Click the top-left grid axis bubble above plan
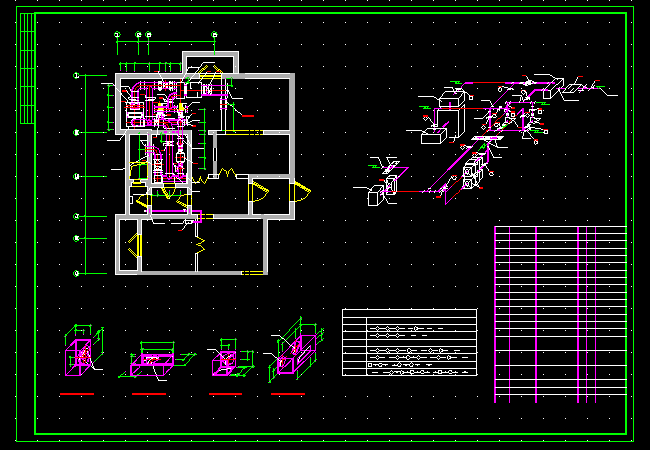650x450 pixels. pyautogui.click(x=117, y=35)
